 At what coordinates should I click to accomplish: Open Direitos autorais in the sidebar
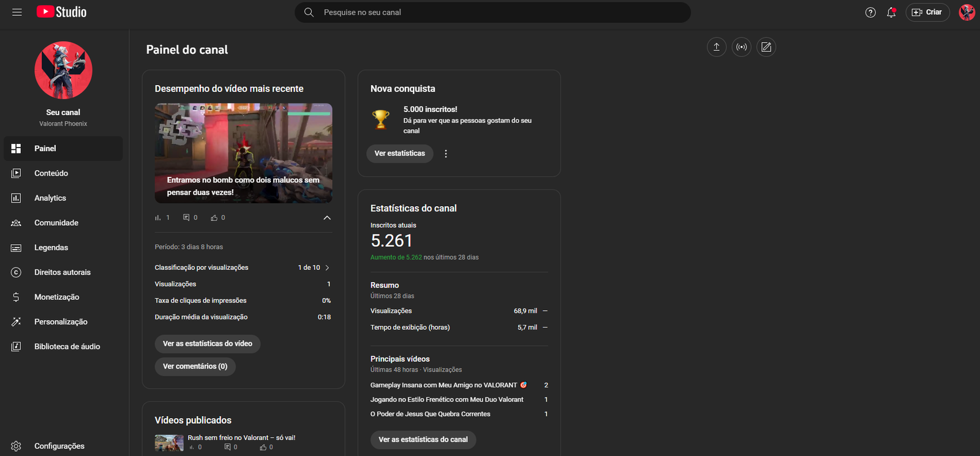click(63, 272)
